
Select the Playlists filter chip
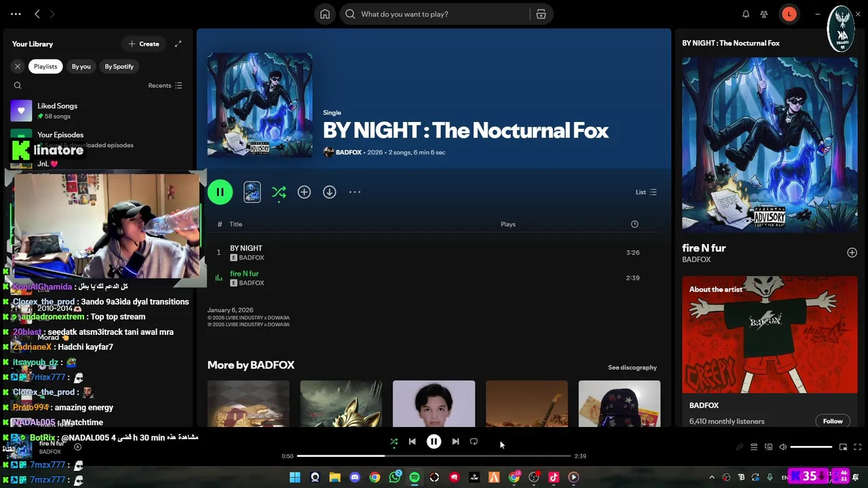[x=45, y=66]
